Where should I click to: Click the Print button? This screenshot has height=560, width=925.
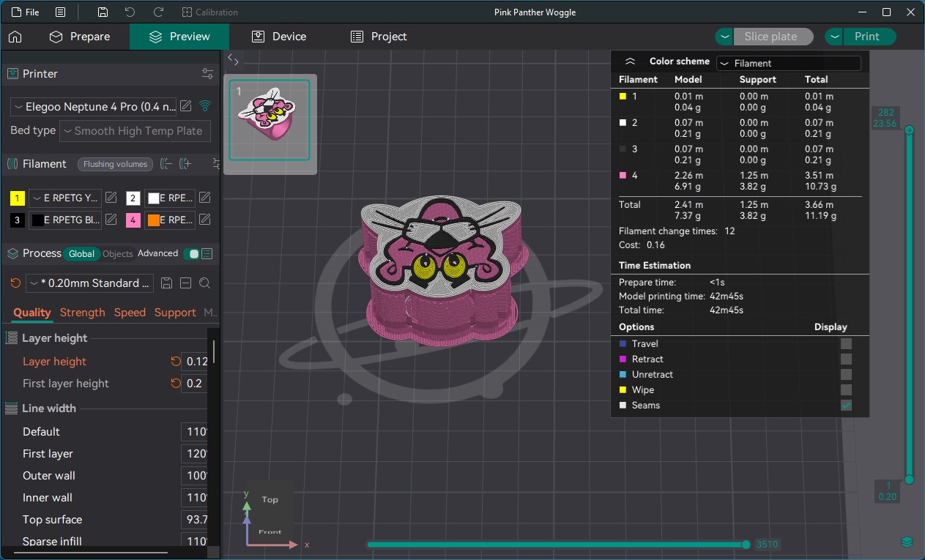(869, 37)
